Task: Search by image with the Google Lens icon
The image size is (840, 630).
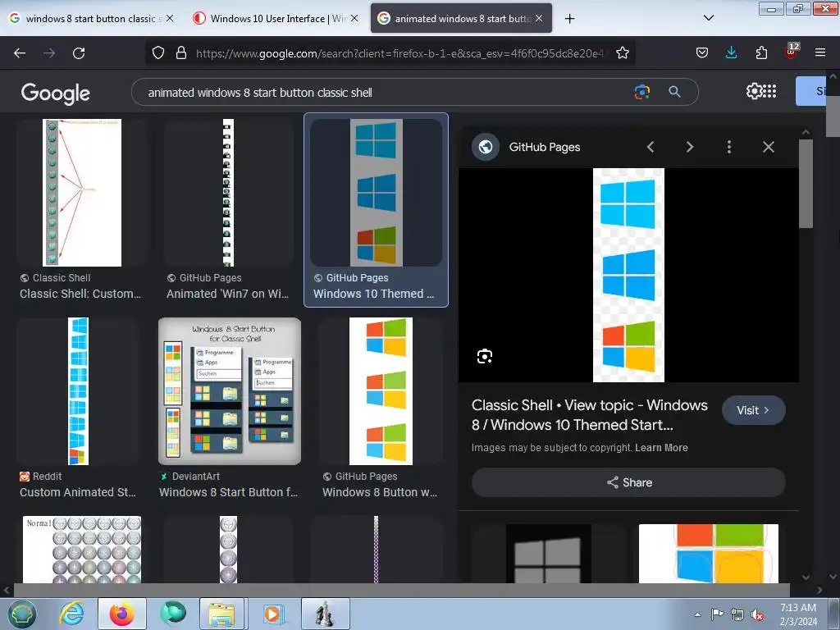Action: tap(641, 92)
